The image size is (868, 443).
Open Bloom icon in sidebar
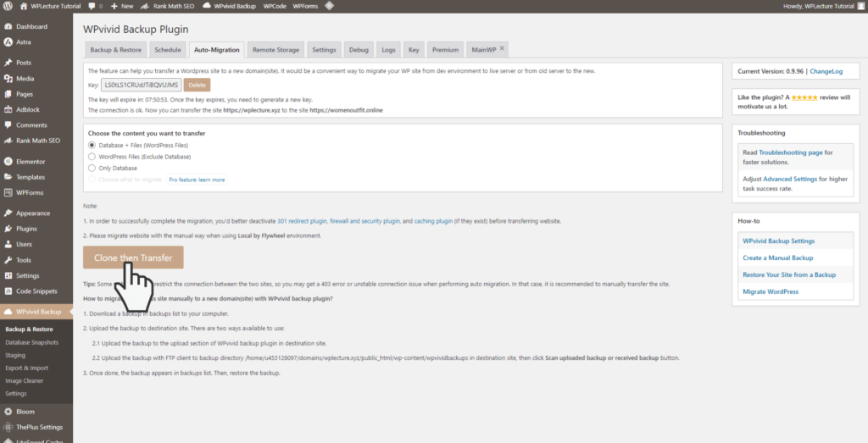pyautogui.click(x=8, y=412)
